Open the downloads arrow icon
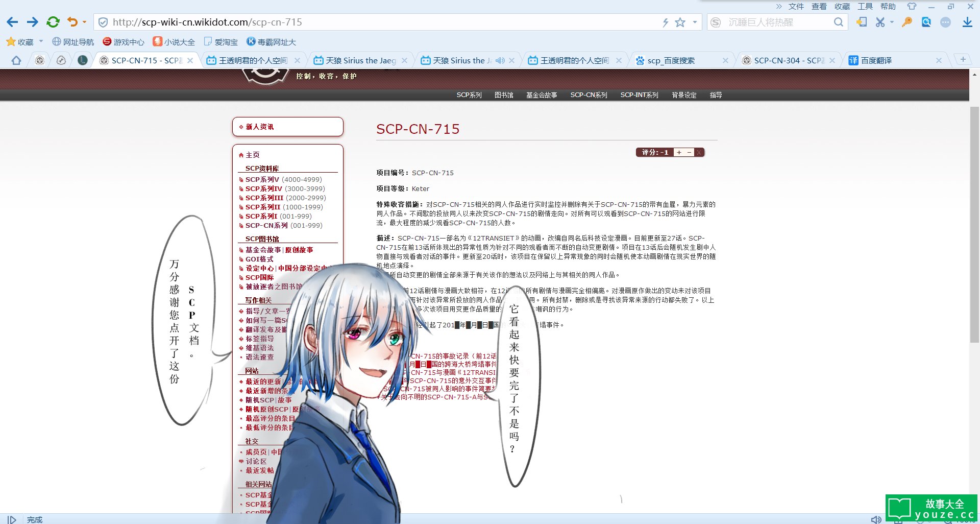Screen dimensions: 980x524 (967, 22)
